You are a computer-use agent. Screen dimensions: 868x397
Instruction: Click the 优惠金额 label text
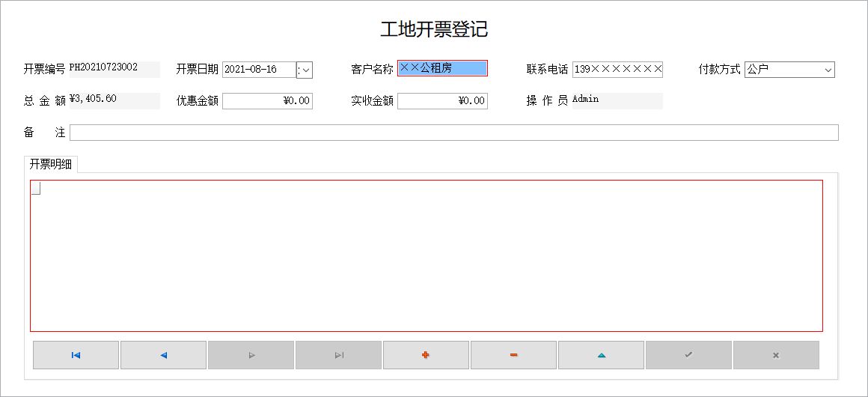(x=197, y=101)
